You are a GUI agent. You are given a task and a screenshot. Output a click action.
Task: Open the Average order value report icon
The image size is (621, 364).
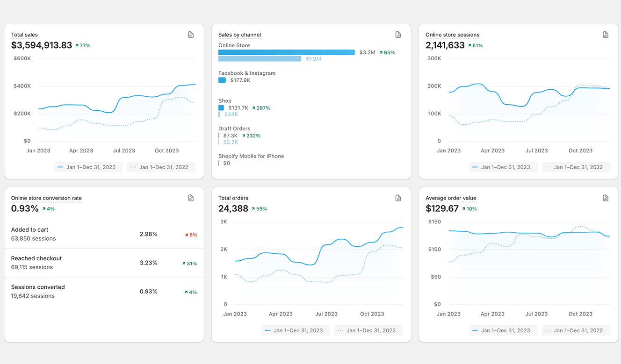point(605,198)
